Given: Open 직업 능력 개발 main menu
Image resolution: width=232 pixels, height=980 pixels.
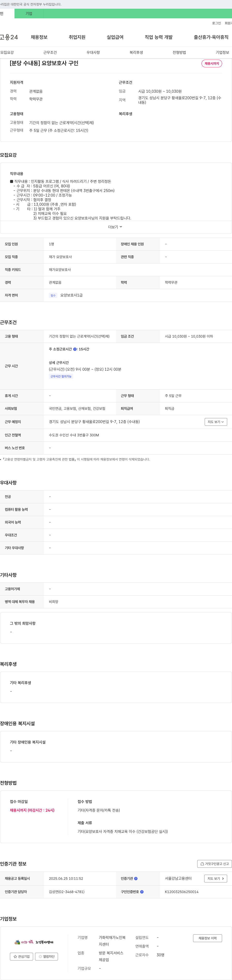Looking at the screenshot, I should point(159,37).
